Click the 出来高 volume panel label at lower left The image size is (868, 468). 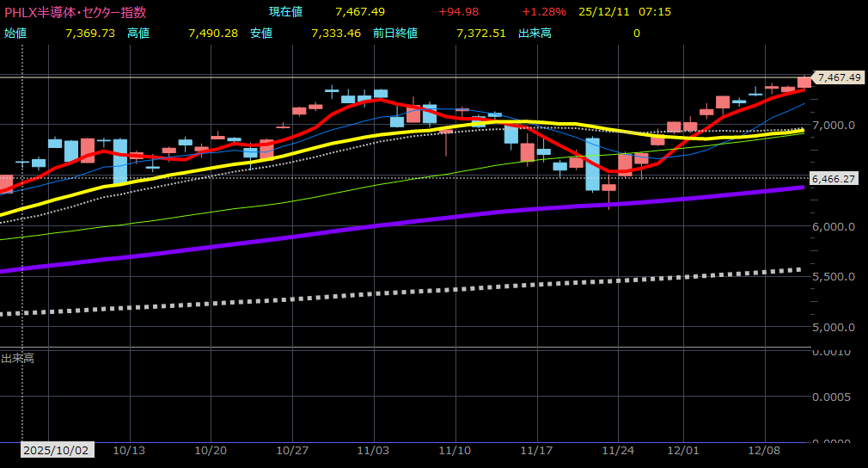[17, 357]
